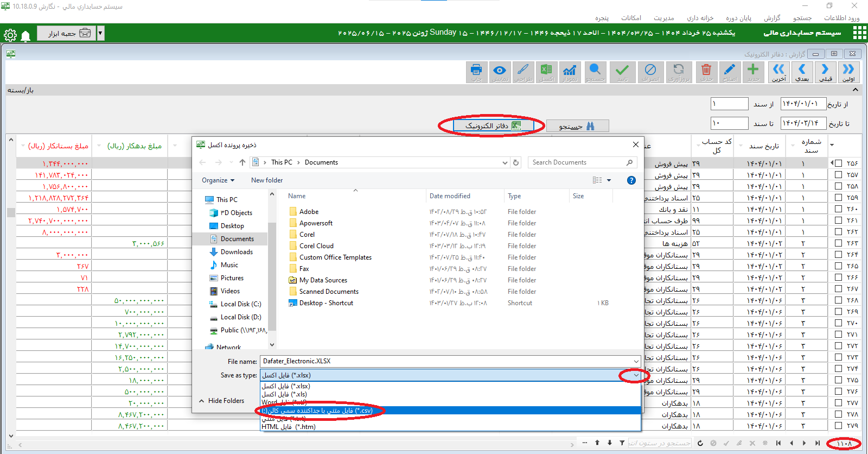Tick the checkbox for row ۲۶۶
868x454 pixels.
[x=839, y=278]
